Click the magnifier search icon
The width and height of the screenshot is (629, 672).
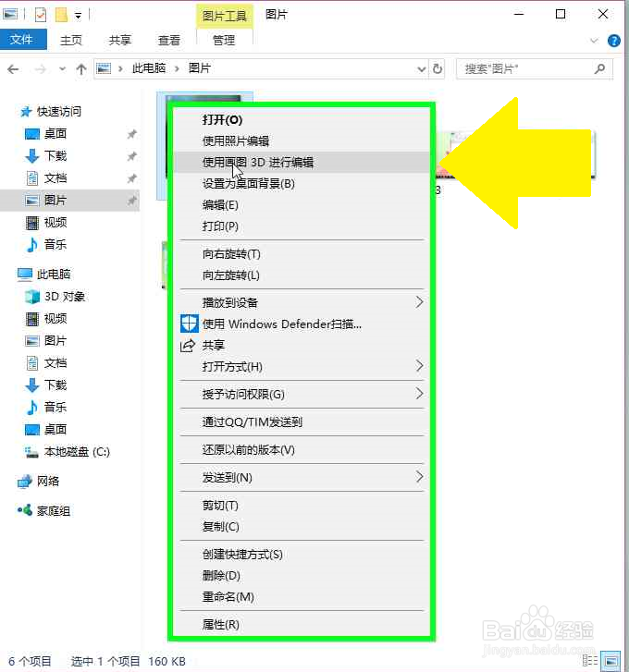click(x=600, y=68)
